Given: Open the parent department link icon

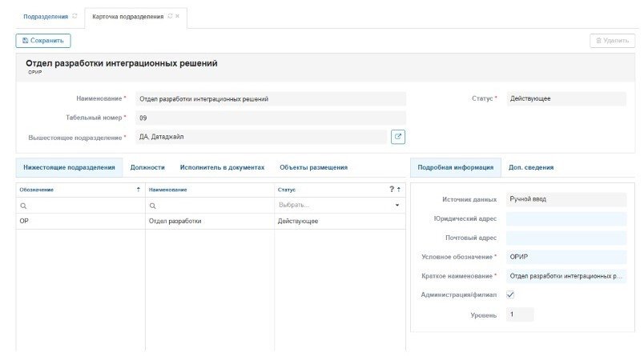Looking at the screenshot, I should 398,137.
